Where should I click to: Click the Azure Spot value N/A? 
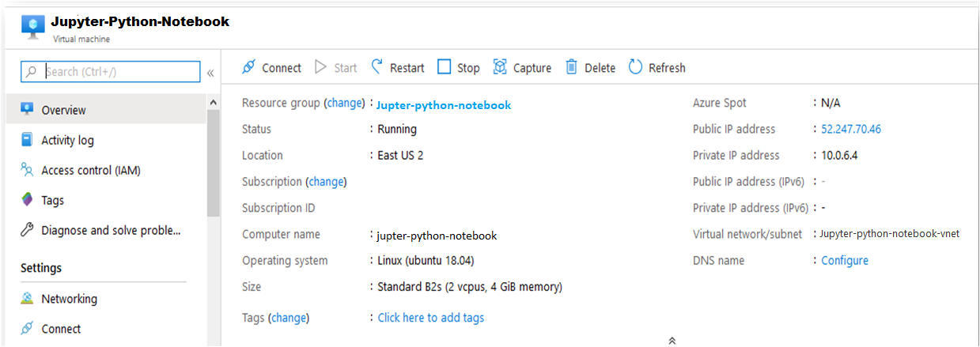[x=831, y=103]
